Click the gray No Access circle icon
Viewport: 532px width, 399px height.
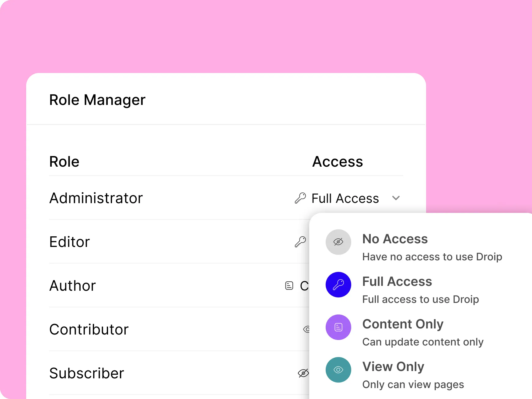pyautogui.click(x=338, y=242)
